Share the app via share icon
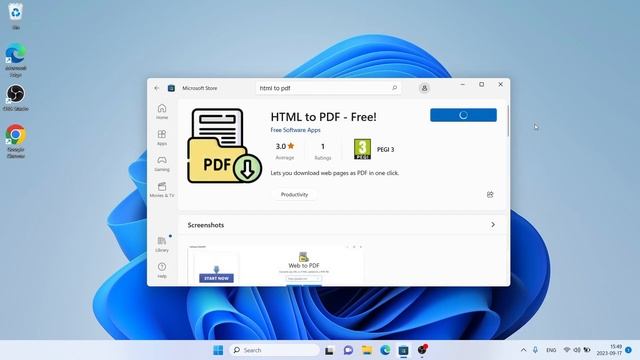 (490, 195)
